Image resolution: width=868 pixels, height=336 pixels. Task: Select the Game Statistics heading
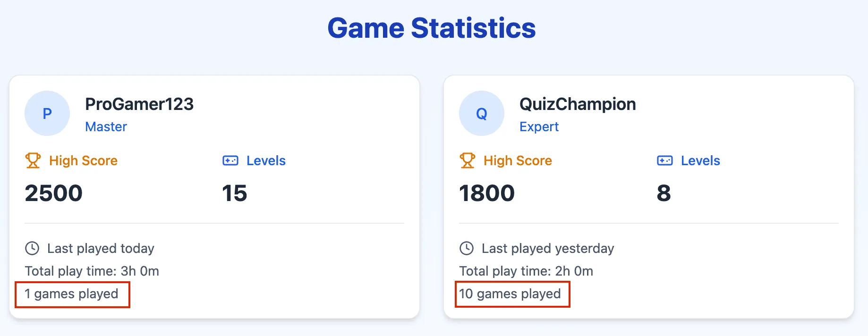tap(432, 28)
